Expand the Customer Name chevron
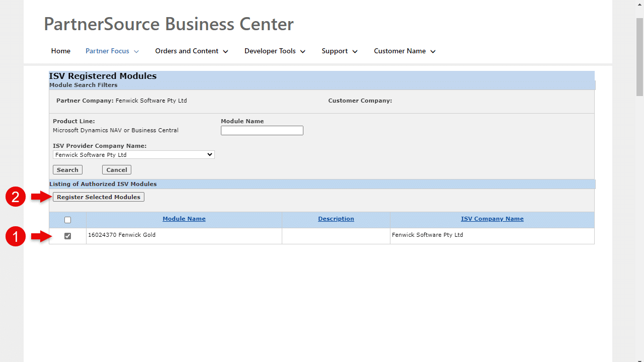This screenshot has width=644, height=362. (x=433, y=51)
